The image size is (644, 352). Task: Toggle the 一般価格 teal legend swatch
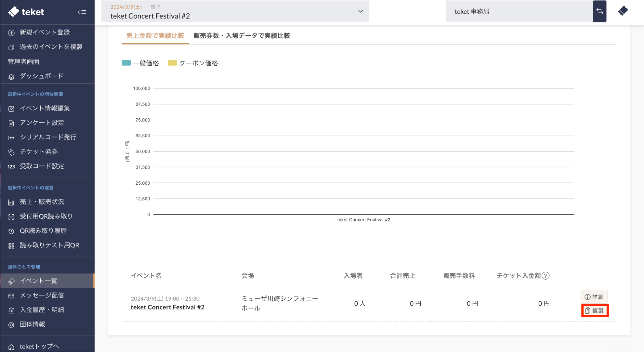tap(126, 63)
